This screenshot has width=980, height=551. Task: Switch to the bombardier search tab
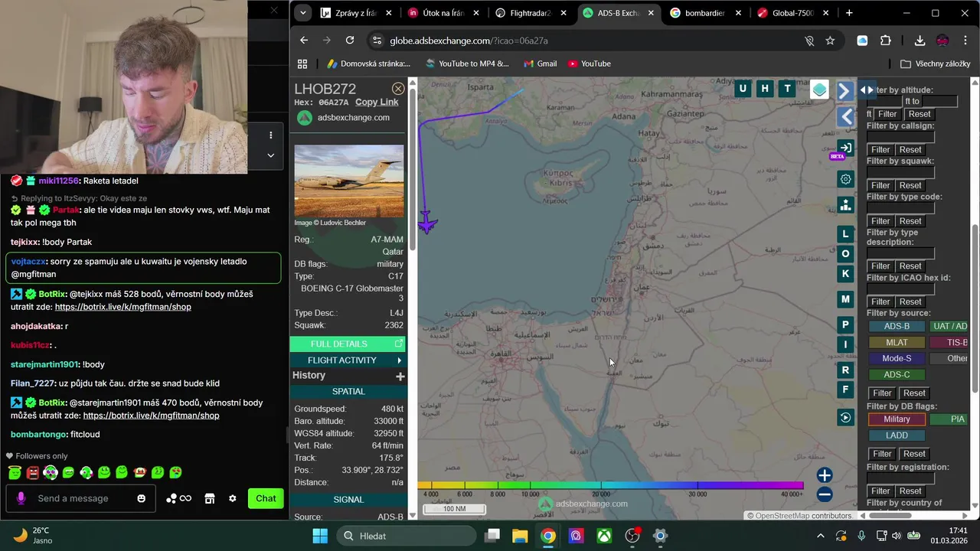705,13
